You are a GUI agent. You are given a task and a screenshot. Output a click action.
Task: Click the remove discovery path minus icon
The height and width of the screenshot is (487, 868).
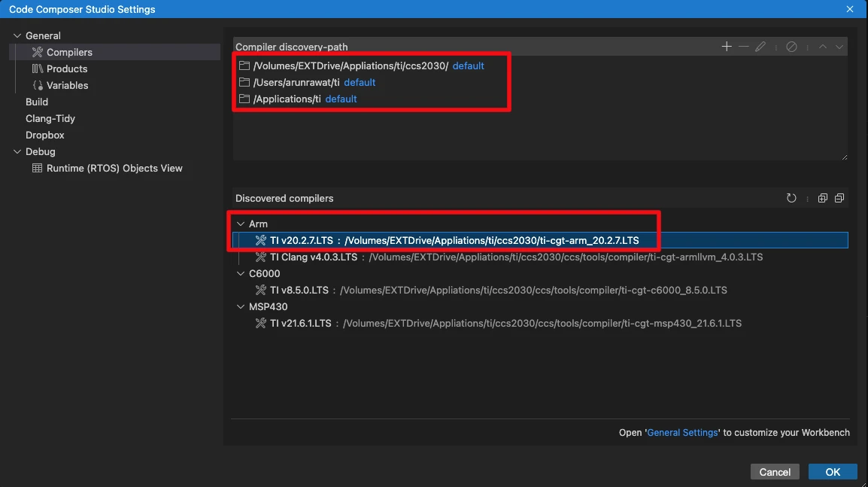(744, 47)
